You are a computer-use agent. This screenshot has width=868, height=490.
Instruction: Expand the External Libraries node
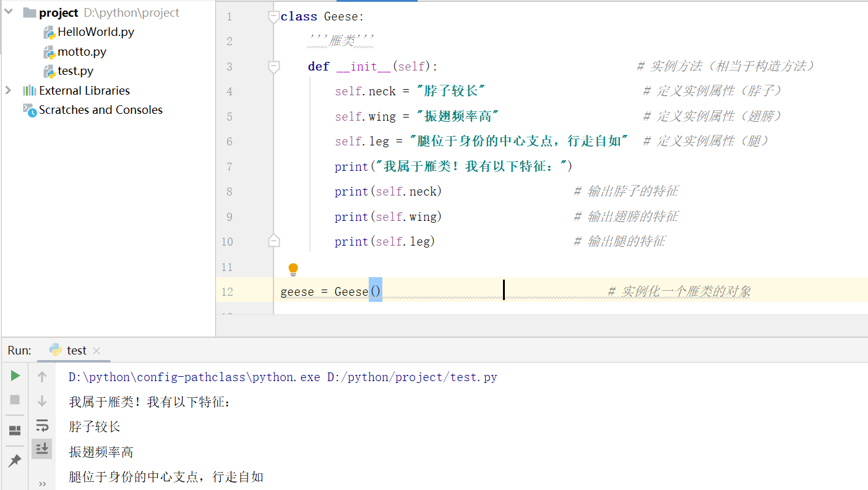tap(8, 90)
